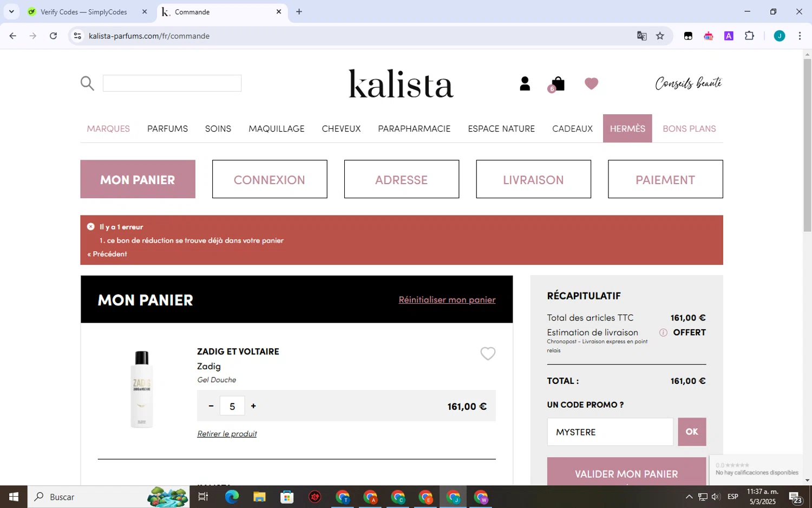The height and width of the screenshot is (508, 812).
Task: Click the browser address bar URL
Action: point(149,36)
